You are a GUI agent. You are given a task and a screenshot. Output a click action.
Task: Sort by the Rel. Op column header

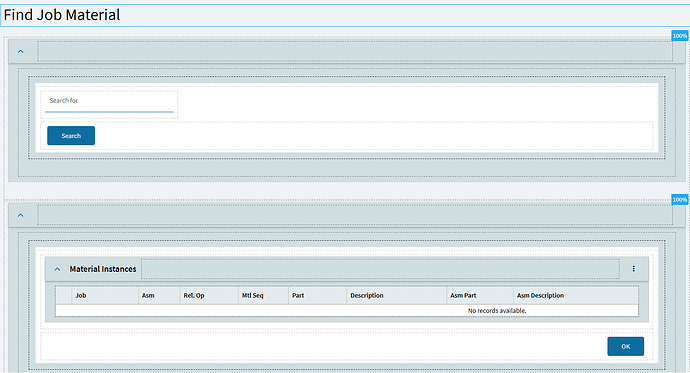coord(209,296)
